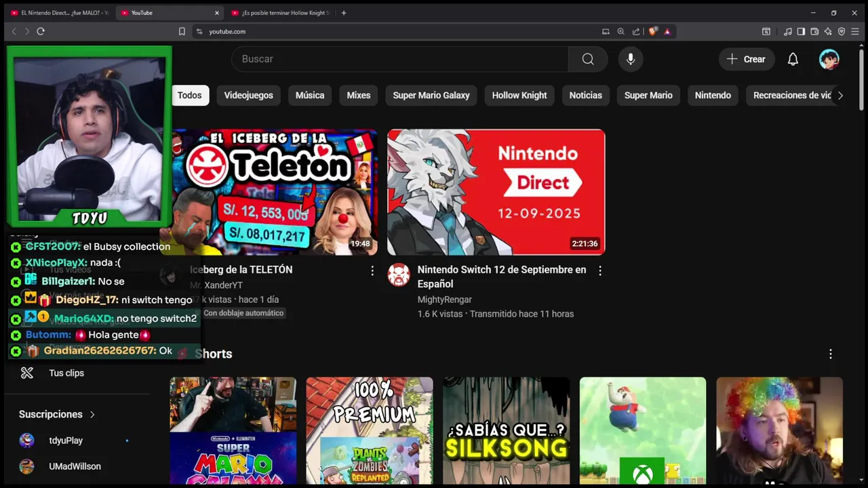This screenshot has width=868, height=488.
Task: Open the Brave Shields lion icon
Action: [x=653, y=31]
